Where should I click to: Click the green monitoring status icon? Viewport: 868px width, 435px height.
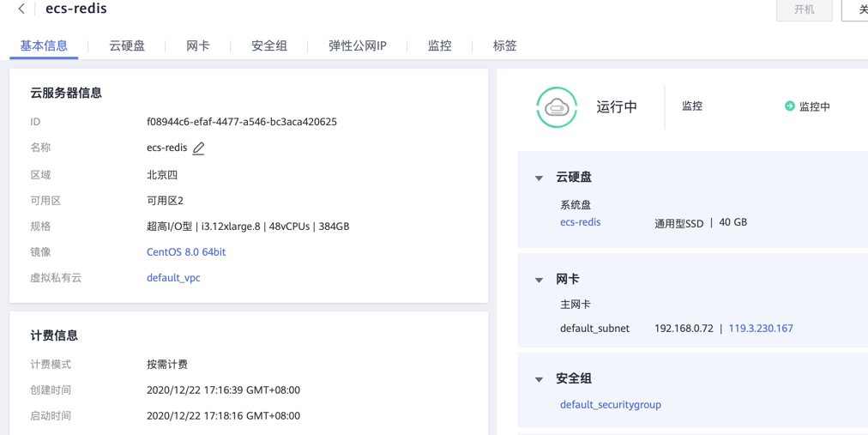point(789,106)
